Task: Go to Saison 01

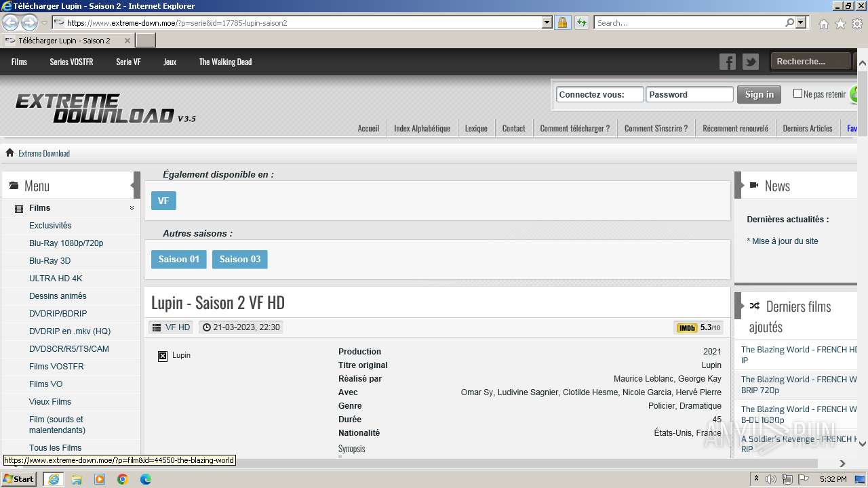Action: (x=179, y=259)
